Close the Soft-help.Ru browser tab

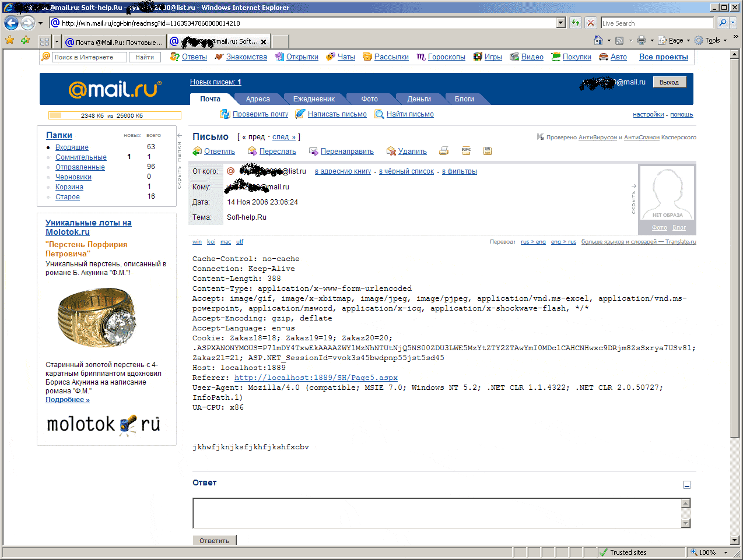(x=264, y=42)
